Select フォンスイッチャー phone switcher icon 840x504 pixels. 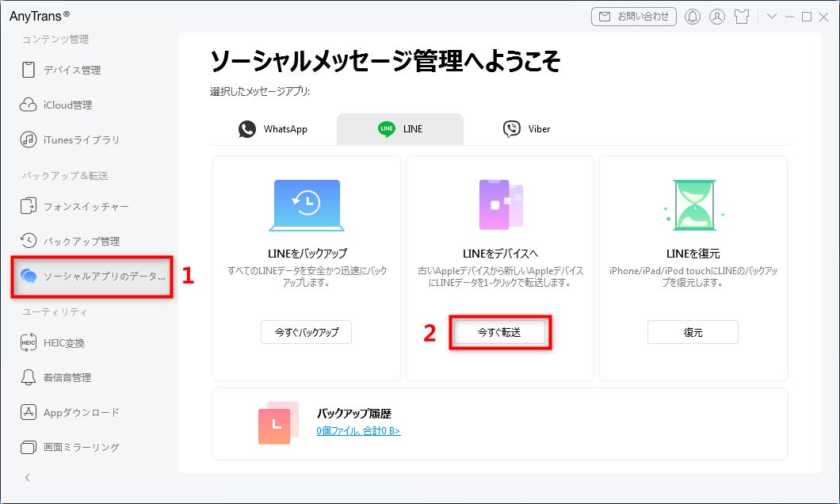point(28,206)
